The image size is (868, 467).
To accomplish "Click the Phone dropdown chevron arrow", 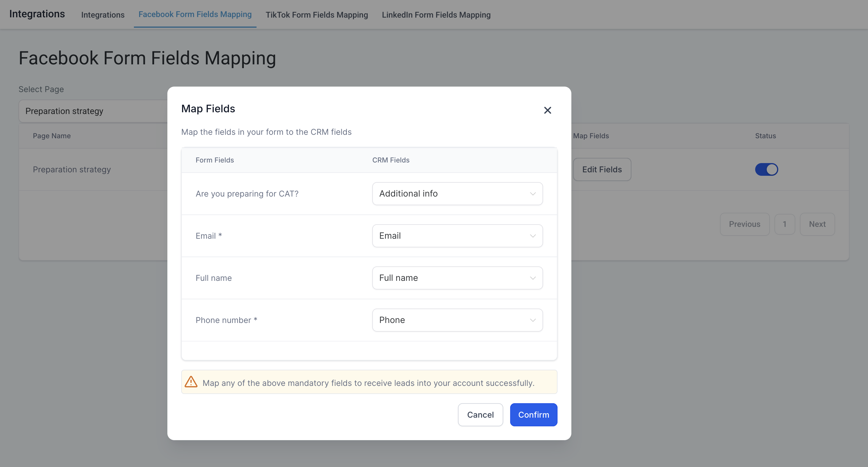I will [x=532, y=320].
